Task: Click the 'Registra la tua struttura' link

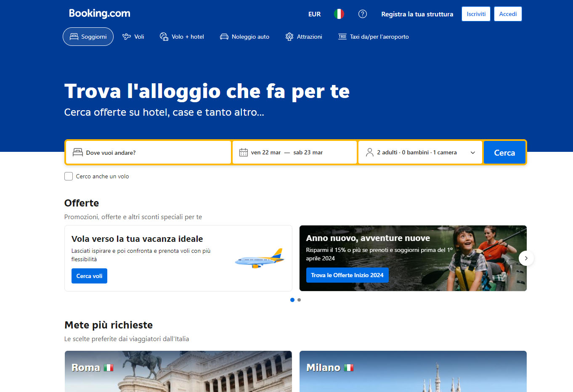Action: pos(417,14)
